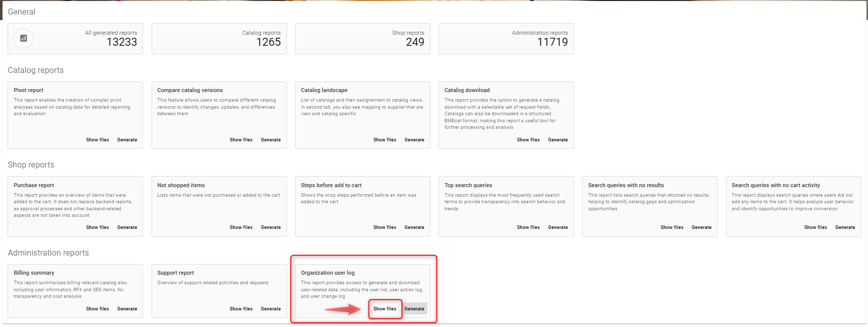Generate the Catalog landscape report

click(414, 140)
